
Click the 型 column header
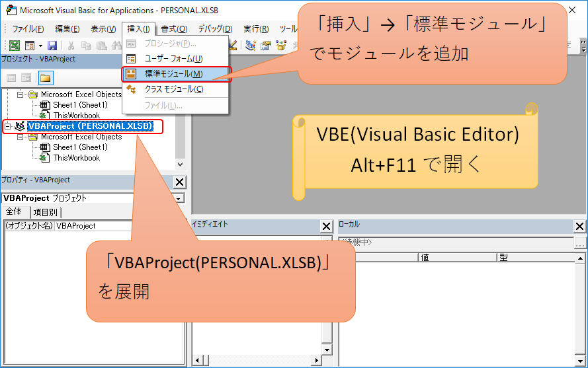[x=536, y=258]
